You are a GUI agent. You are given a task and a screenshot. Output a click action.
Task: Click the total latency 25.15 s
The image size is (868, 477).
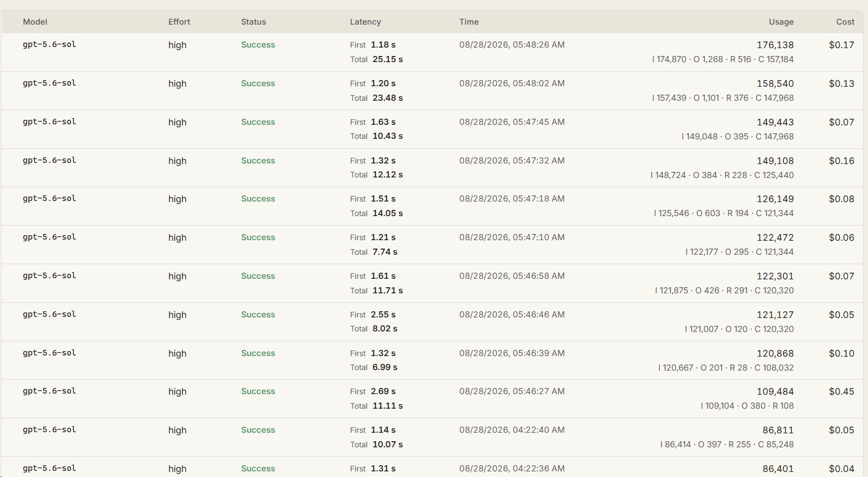(388, 59)
